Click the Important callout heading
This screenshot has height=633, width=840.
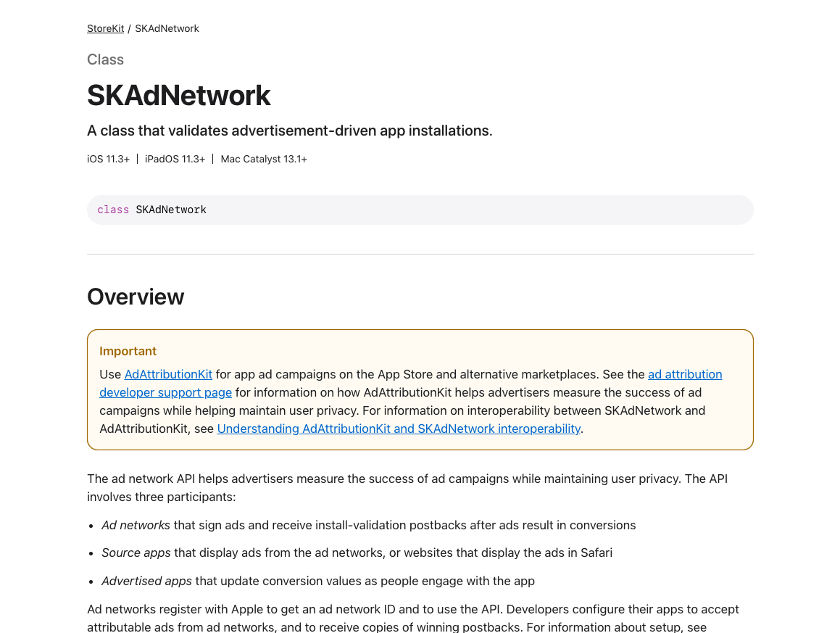click(x=128, y=351)
